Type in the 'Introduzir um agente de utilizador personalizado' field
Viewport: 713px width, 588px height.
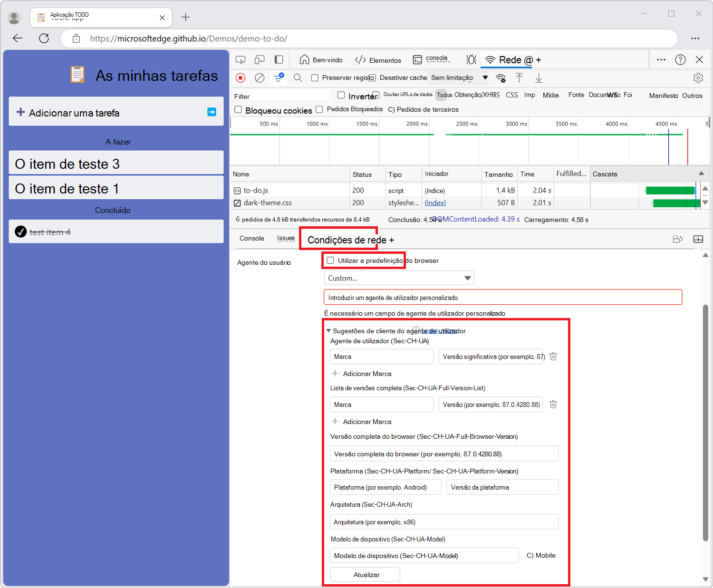click(502, 297)
